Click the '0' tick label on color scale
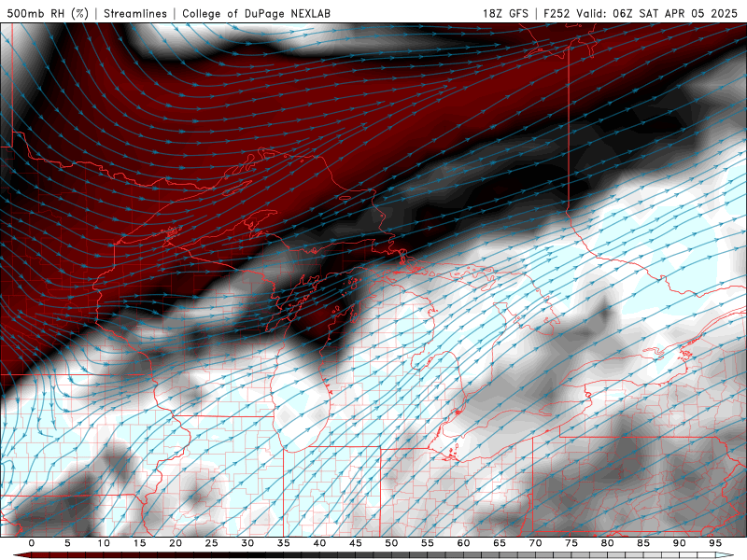This screenshot has height=560, width=747. pos(32,543)
